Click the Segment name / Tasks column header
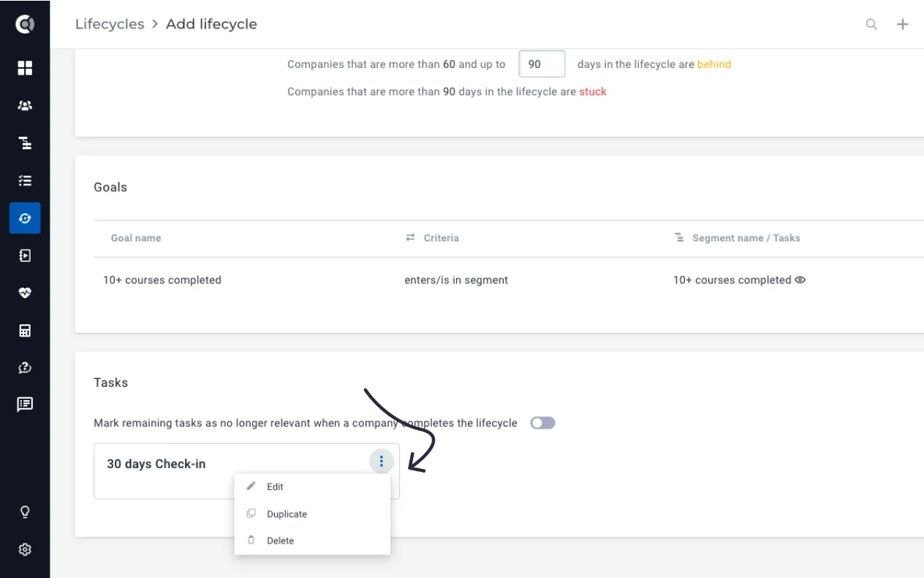This screenshot has height=578, width=924. (x=746, y=238)
